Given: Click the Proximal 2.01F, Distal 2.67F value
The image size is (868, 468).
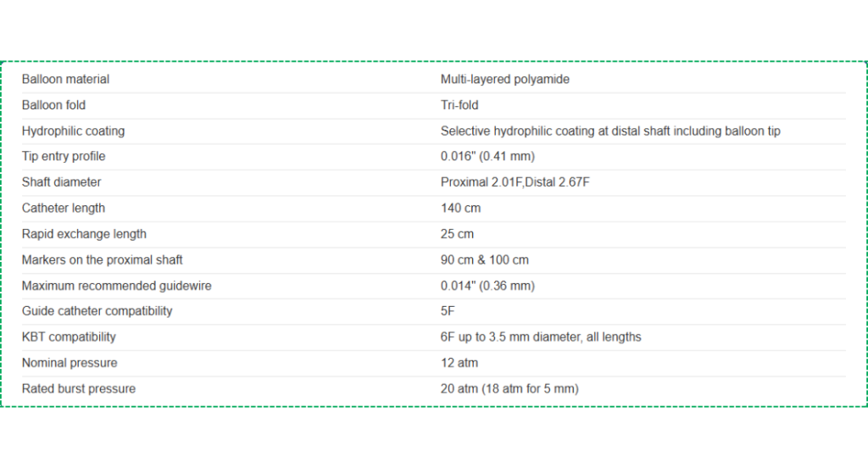Looking at the screenshot, I should (x=515, y=182).
